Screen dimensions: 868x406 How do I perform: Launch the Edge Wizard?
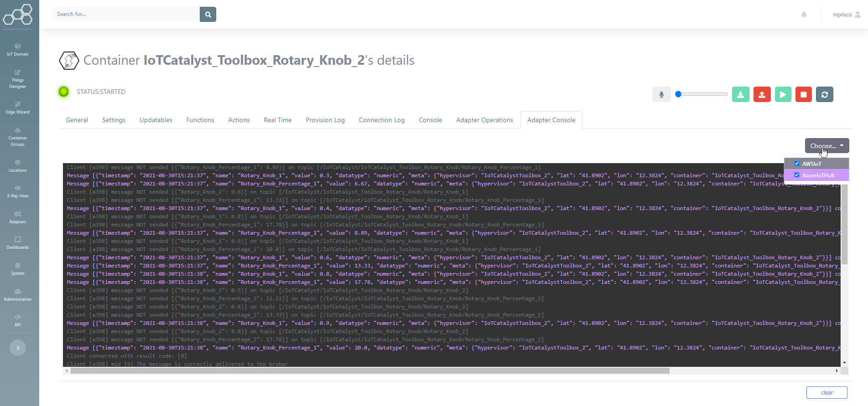[17, 108]
